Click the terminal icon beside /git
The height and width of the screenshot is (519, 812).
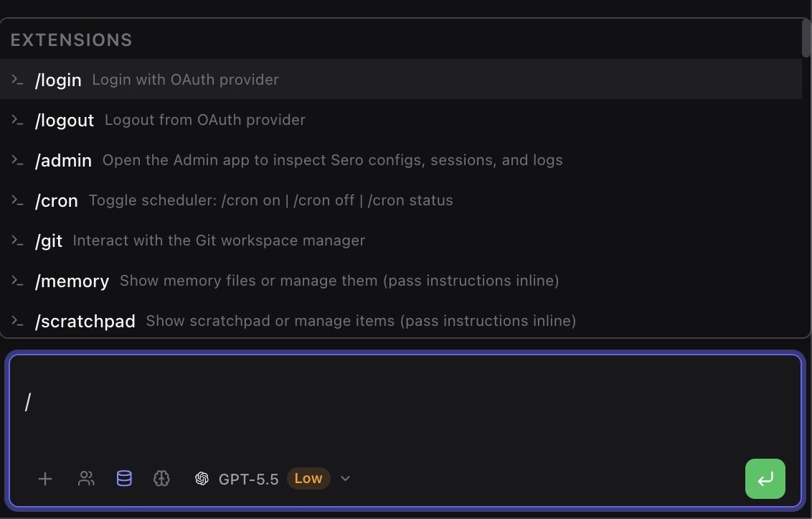(x=17, y=240)
